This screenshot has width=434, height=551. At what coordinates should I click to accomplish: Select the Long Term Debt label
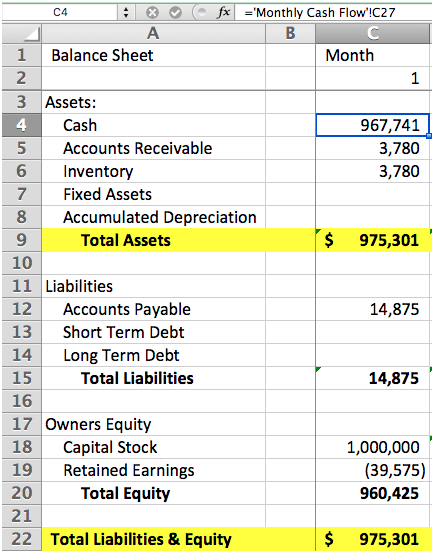click(x=153, y=355)
